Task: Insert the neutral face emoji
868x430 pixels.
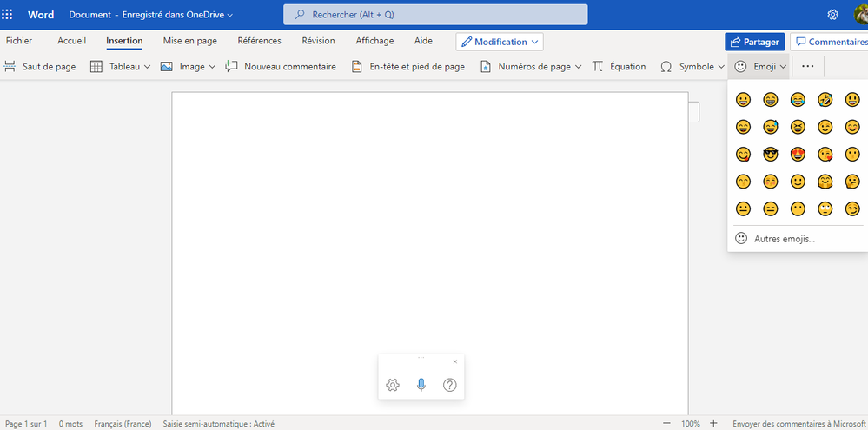Action: coord(743,208)
